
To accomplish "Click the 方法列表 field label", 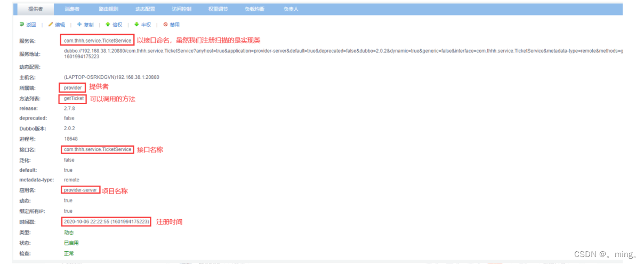I will point(29,99).
